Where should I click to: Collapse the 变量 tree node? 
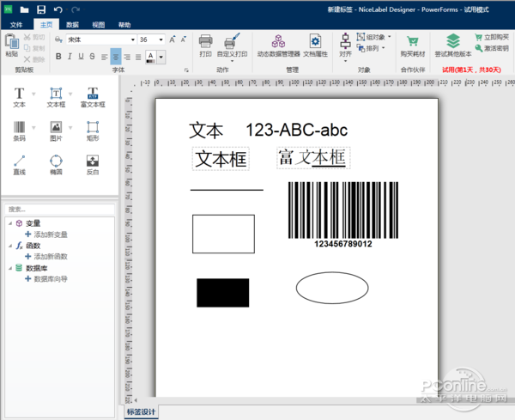10,223
